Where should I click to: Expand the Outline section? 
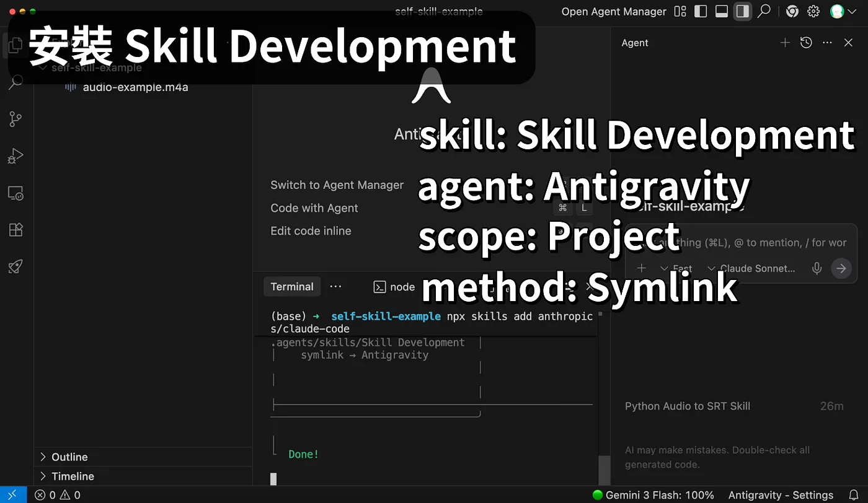[143, 457]
